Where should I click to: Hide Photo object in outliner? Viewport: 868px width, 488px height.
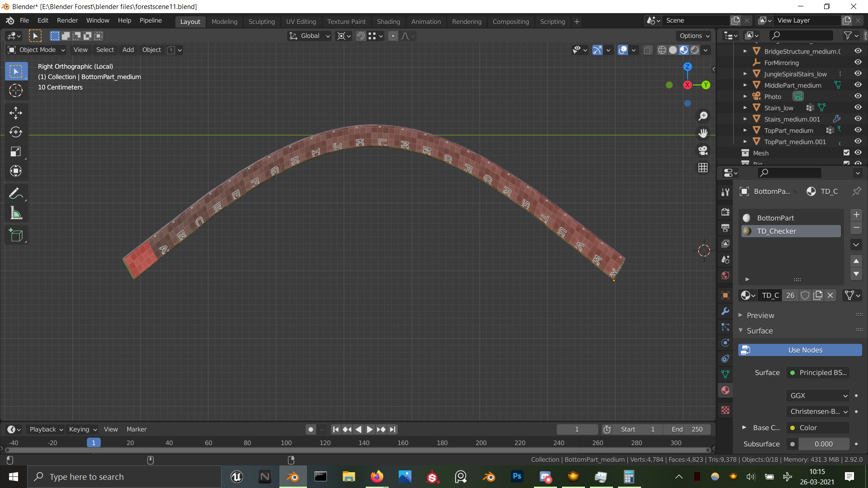click(x=858, y=96)
